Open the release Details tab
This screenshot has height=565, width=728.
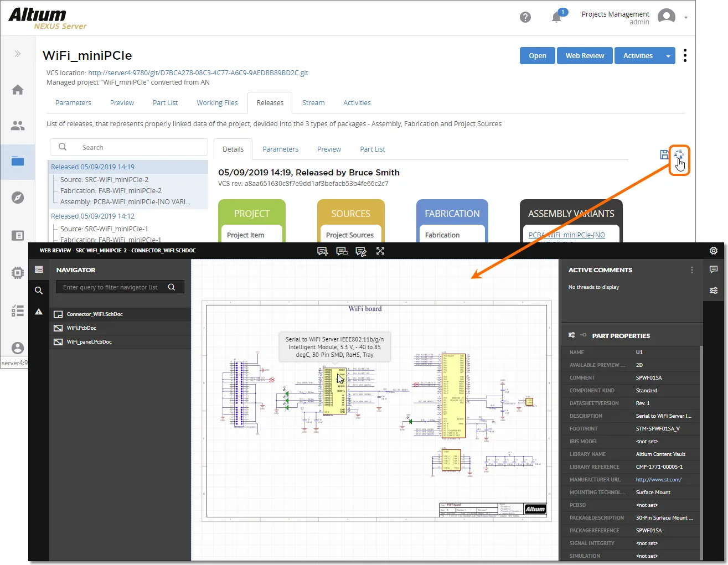point(233,149)
